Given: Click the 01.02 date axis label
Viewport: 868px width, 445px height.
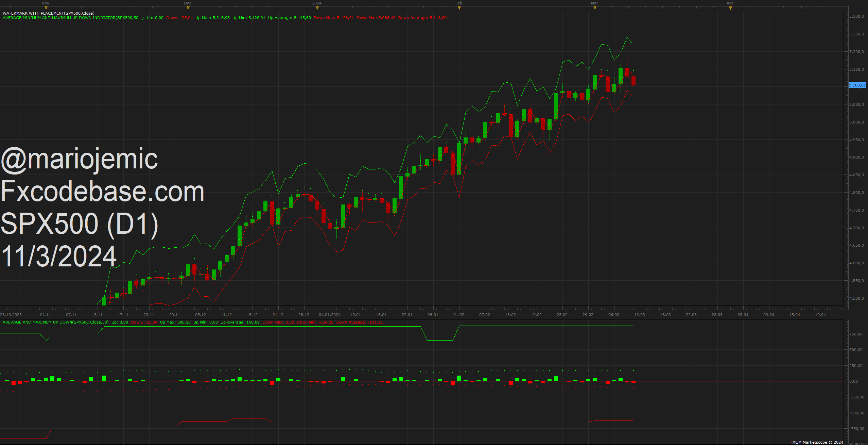Looking at the screenshot, I should pyautogui.click(x=459, y=315).
